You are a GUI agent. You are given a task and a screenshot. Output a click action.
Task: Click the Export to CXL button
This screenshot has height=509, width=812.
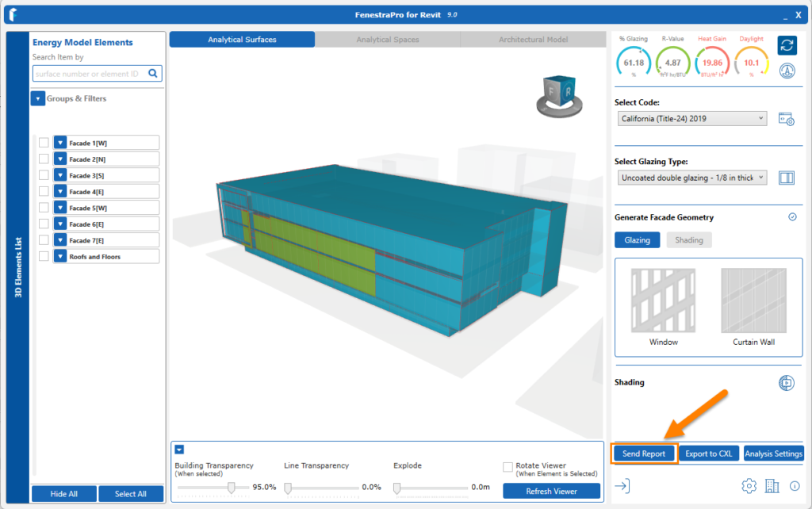pos(708,454)
